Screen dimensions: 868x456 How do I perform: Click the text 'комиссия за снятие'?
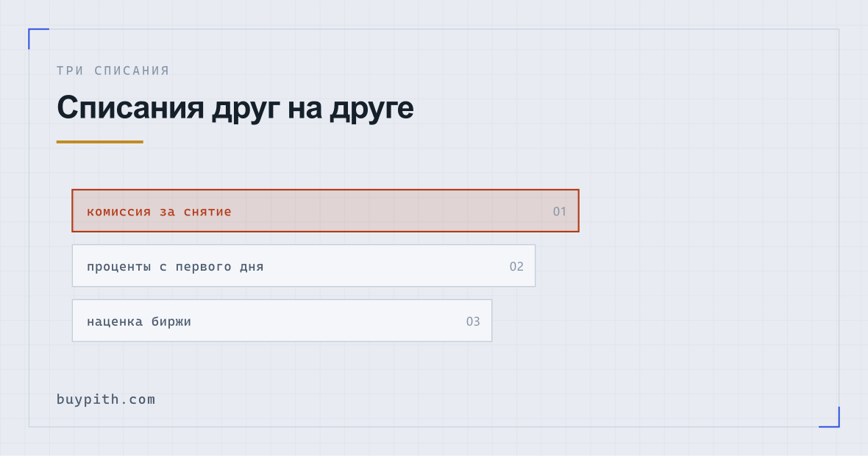(159, 211)
